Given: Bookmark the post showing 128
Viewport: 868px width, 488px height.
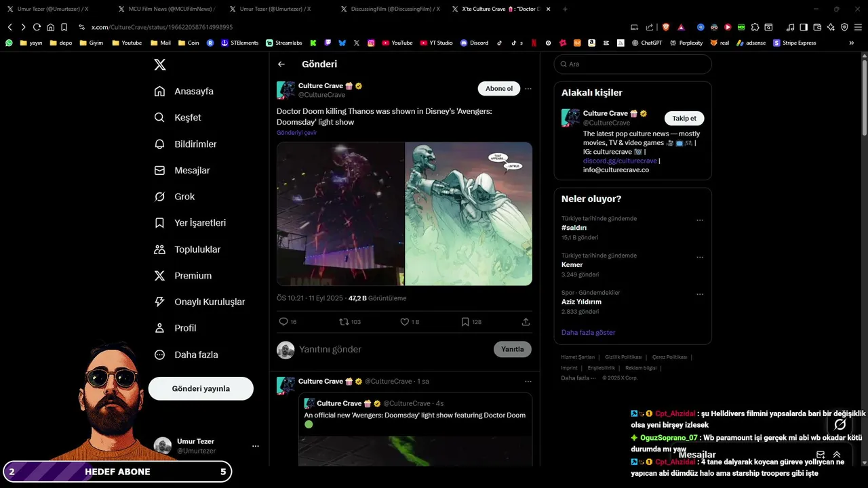Looking at the screenshot, I should [x=465, y=322].
